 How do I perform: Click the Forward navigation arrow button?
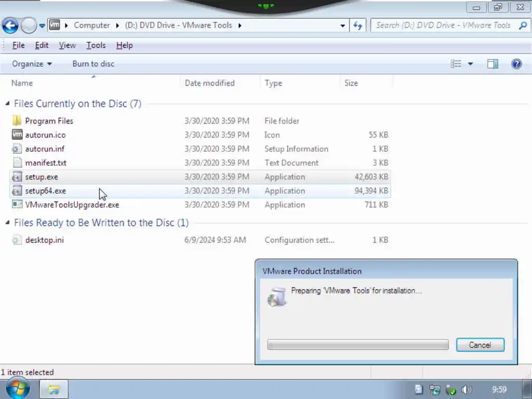click(x=29, y=25)
